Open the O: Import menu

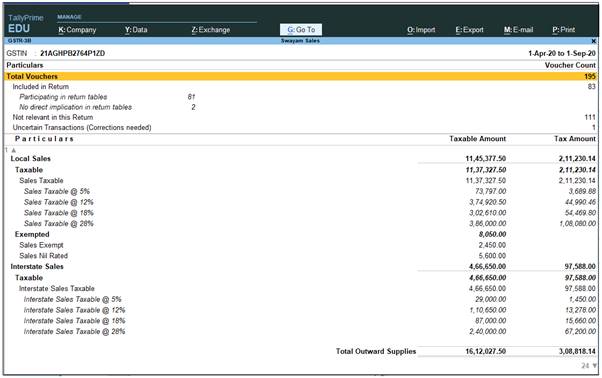pos(421,30)
